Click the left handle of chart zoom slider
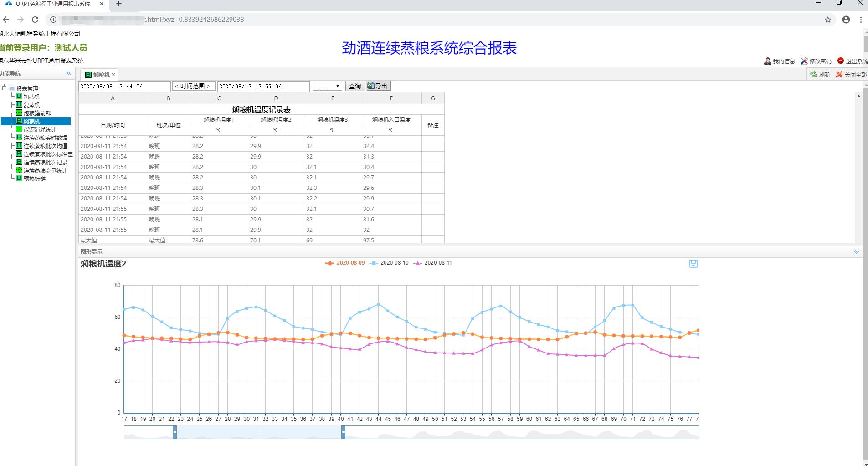868x466 pixels. point(175,432)
